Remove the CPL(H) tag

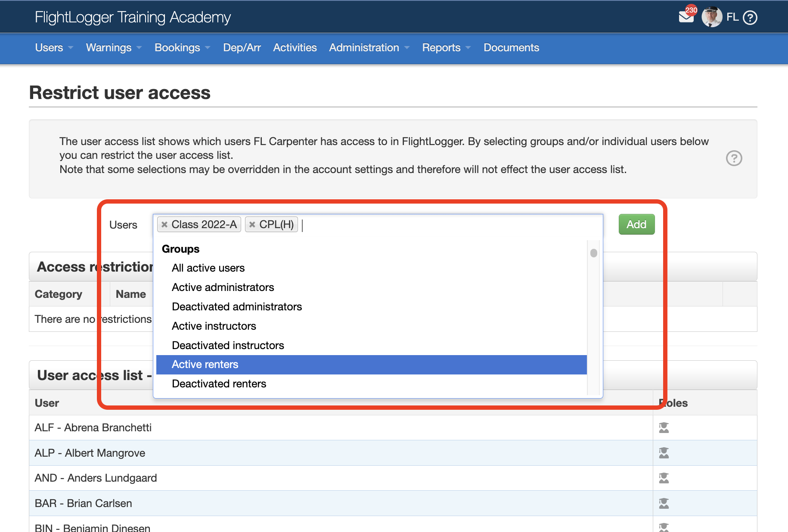click(x=252, y=224)
